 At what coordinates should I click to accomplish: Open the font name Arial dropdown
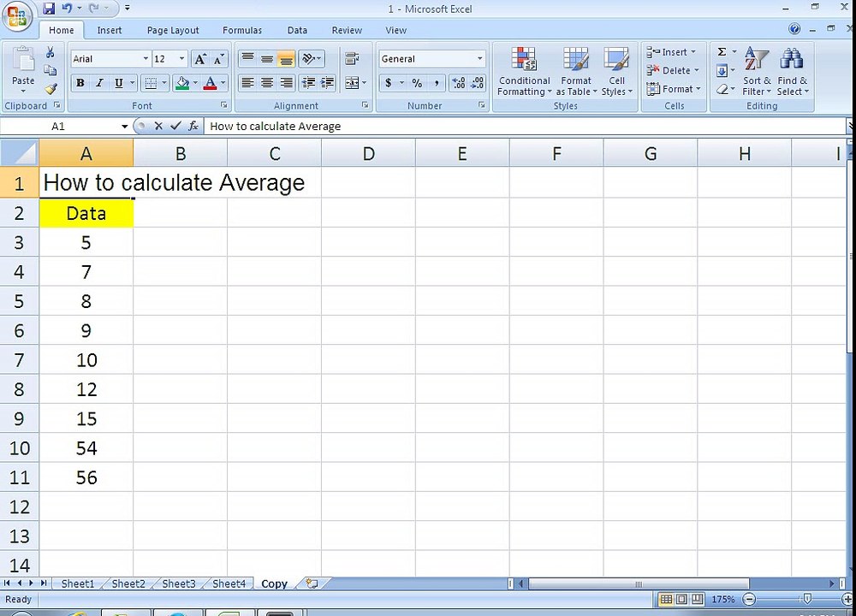pyautogui.click(x=146, y=59)
